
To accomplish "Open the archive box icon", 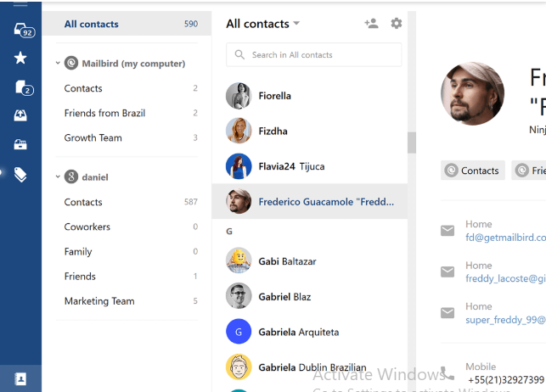I will (20, 143).
